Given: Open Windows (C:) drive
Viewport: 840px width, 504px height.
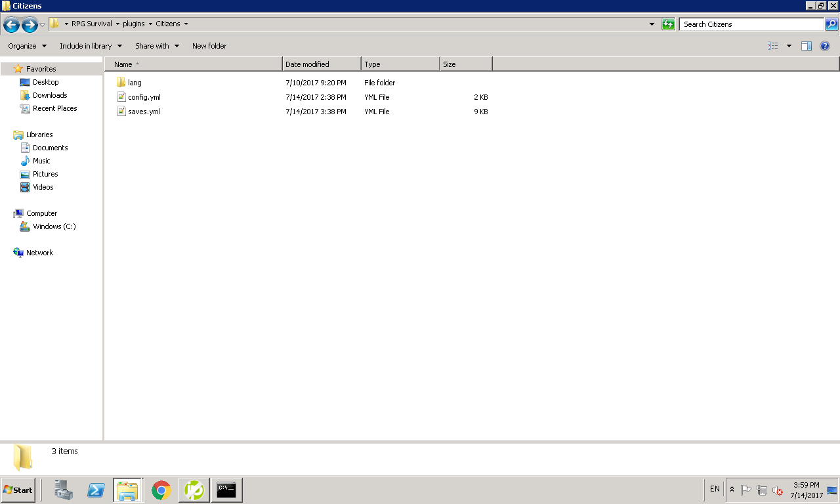Looking at the screenshot, I should 54,226.
